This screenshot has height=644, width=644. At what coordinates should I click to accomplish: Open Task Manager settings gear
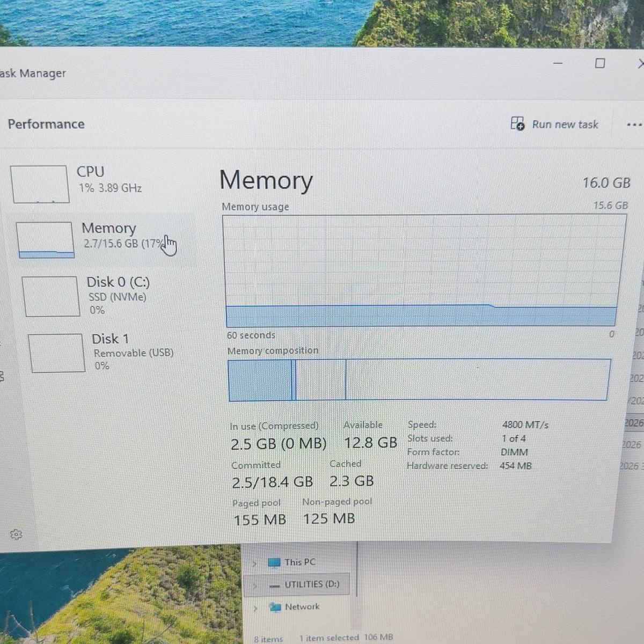pos(16,534)
